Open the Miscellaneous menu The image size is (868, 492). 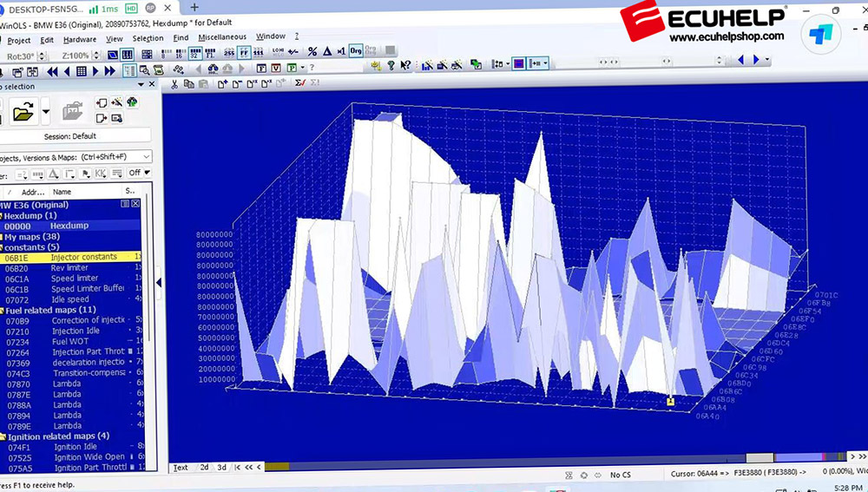[x=222, y=37]
